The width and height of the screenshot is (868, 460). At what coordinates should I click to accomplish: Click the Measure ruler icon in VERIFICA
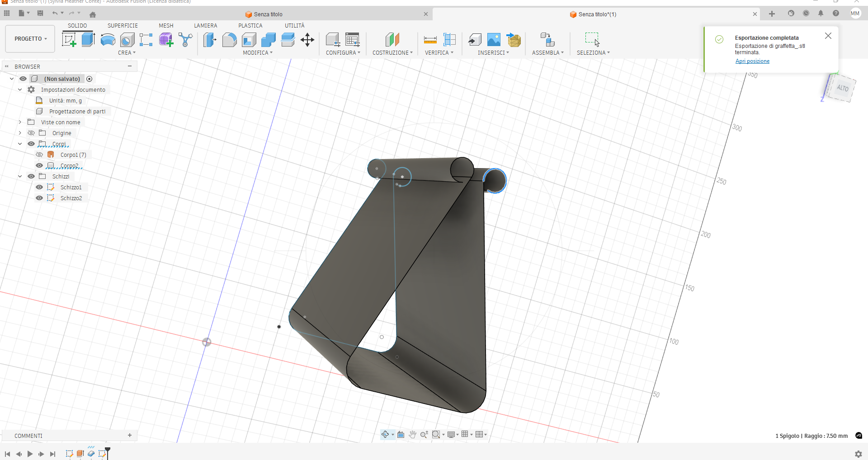430,40
